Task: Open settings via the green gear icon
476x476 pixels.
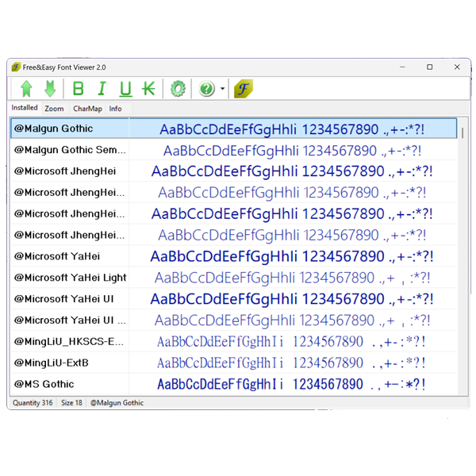Action: 178,89
